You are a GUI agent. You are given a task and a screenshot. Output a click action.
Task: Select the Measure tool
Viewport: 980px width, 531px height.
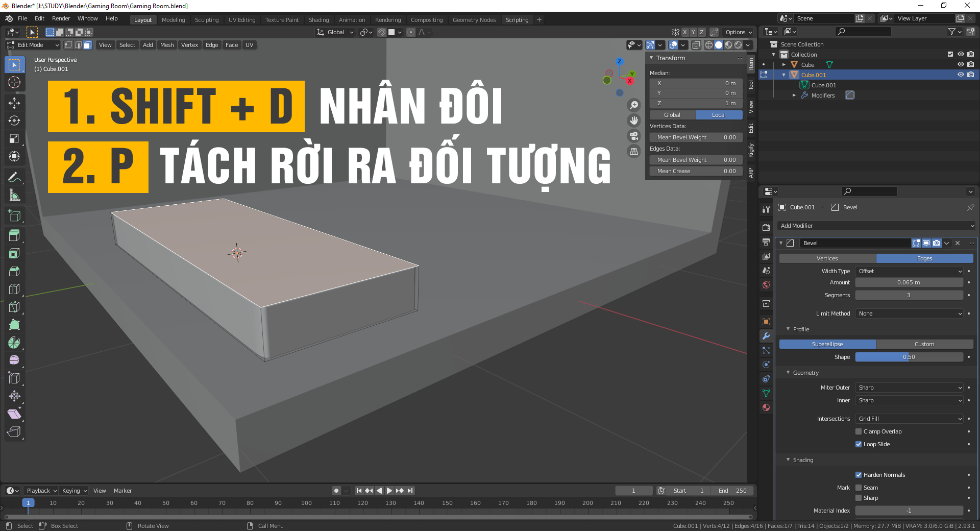pos(14,196)
